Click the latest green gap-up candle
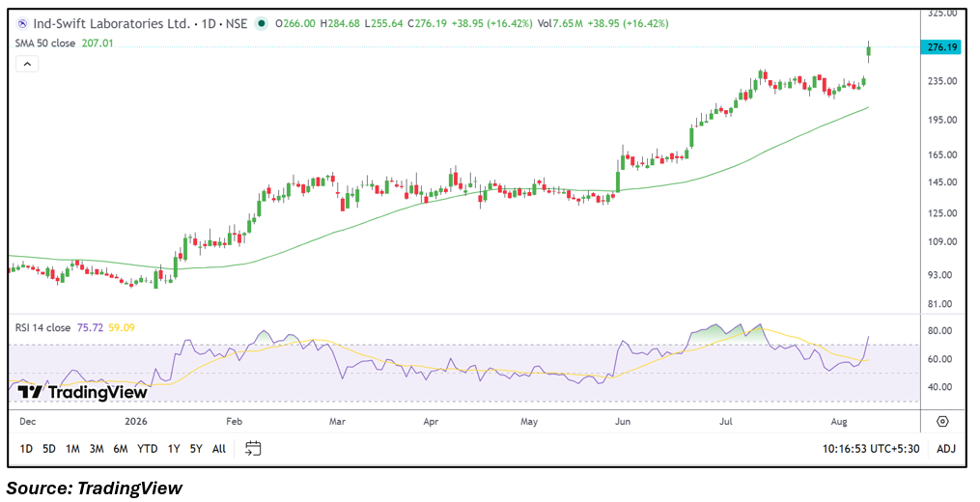This screenshot has width=980, height=502. coord(868,52)
